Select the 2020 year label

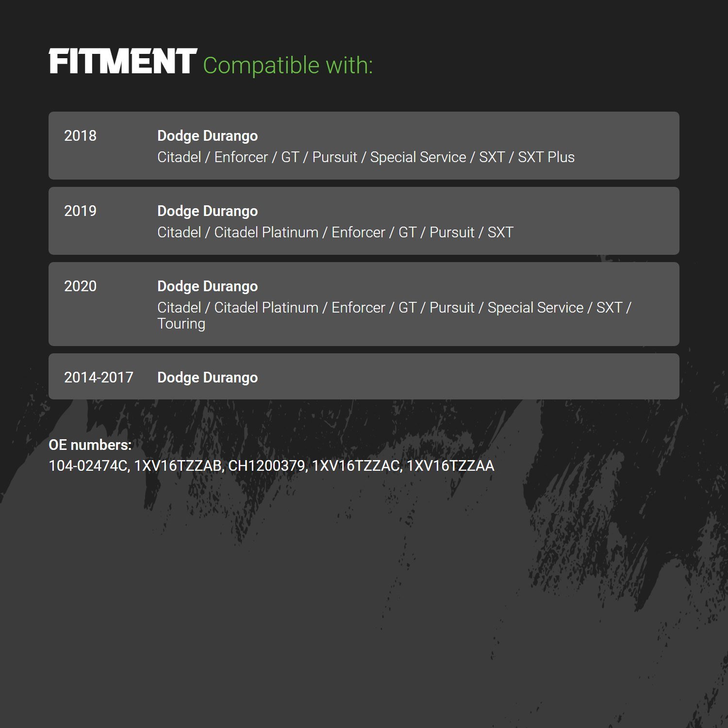tap(80, 286)
